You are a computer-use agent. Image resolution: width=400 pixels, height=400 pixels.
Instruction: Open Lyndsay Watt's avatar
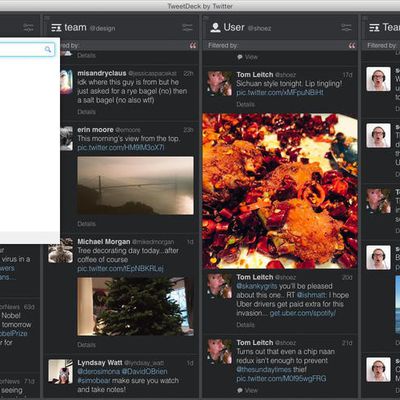pyautogui.click(x=60, y=371)
